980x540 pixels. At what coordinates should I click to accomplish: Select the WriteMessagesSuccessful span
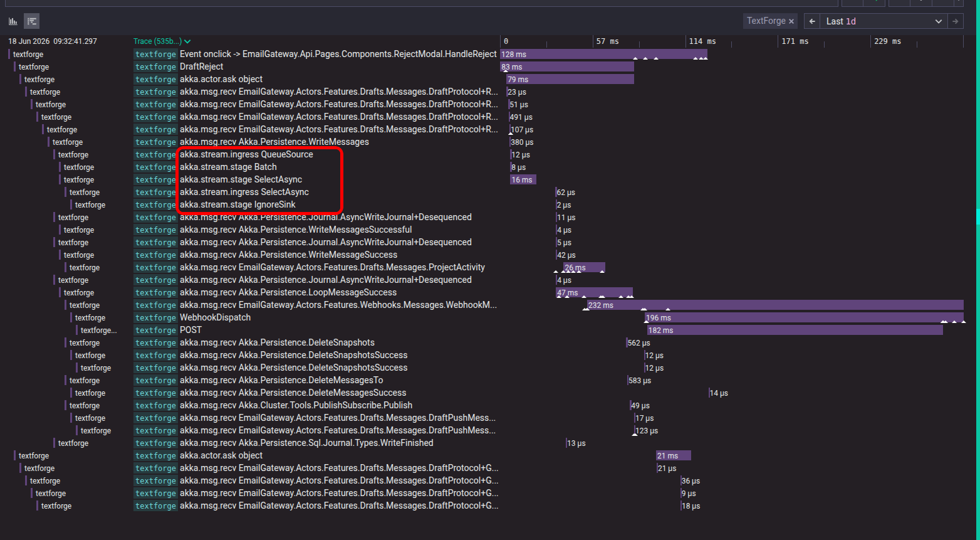(296, 230)
